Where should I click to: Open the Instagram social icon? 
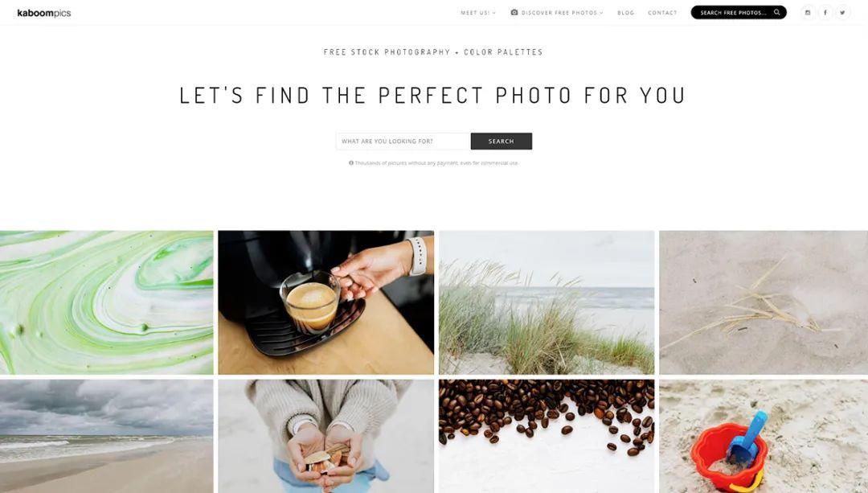[x=808, y=12]
